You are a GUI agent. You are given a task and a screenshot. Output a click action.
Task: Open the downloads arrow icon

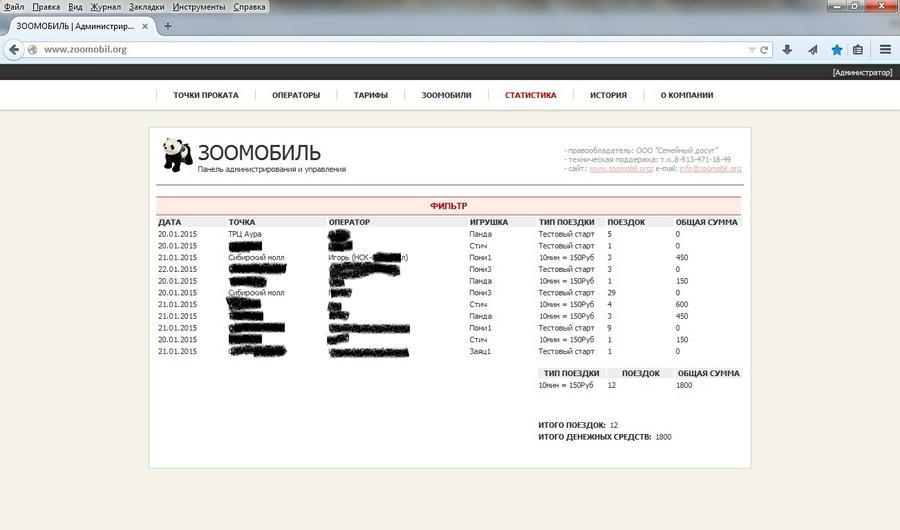click(x=788, y=49)
